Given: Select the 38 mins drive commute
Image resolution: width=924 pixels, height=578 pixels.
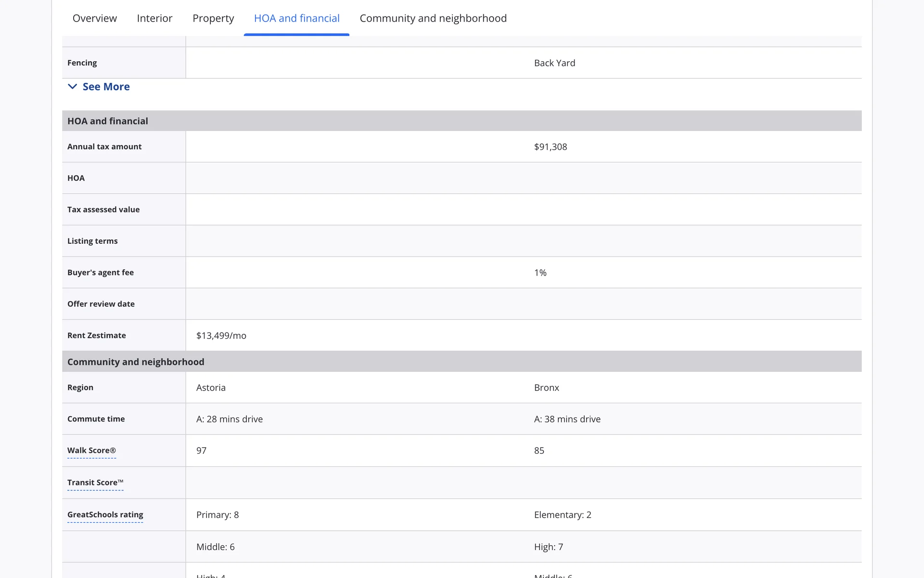Looking at the screenshot, I should pos(567,419).
